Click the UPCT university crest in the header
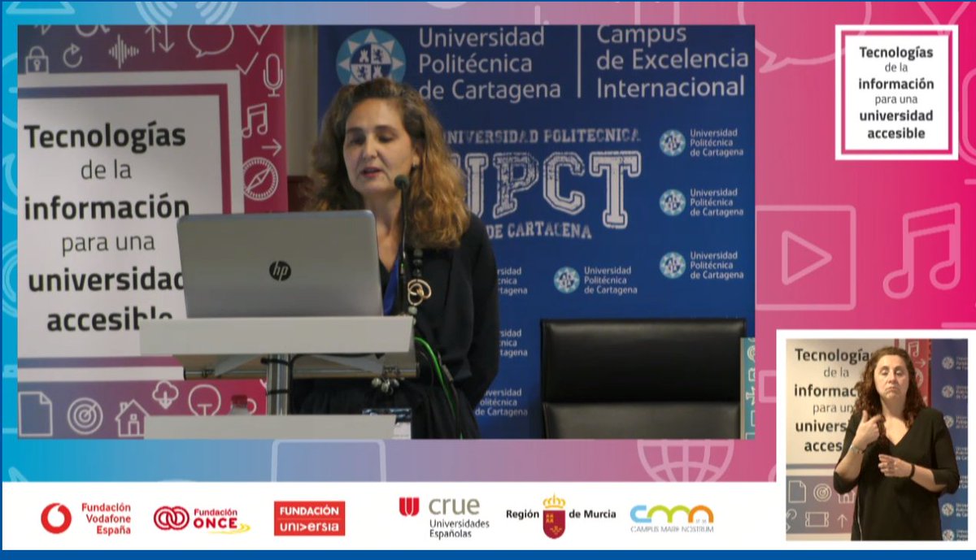The height and width of the screenshot is (560, 976). [371, 57]
